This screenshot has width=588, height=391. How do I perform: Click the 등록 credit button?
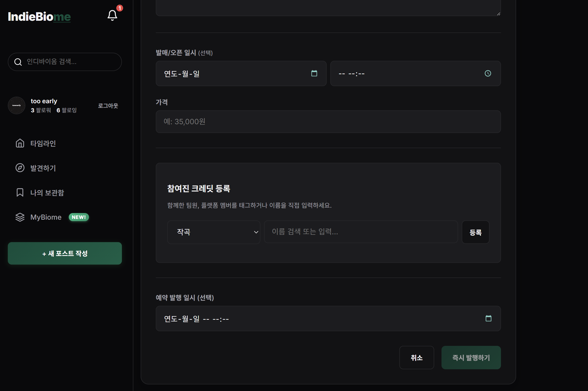point(475,232)
